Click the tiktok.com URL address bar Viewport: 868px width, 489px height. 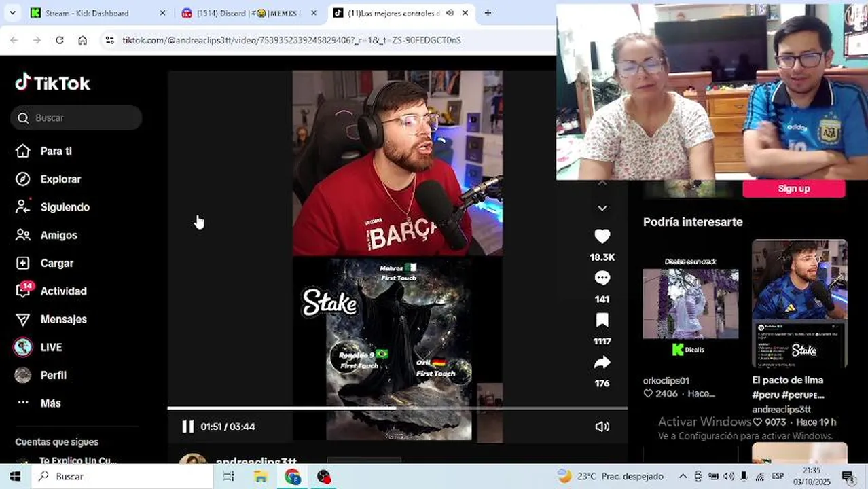click(291, 40)
